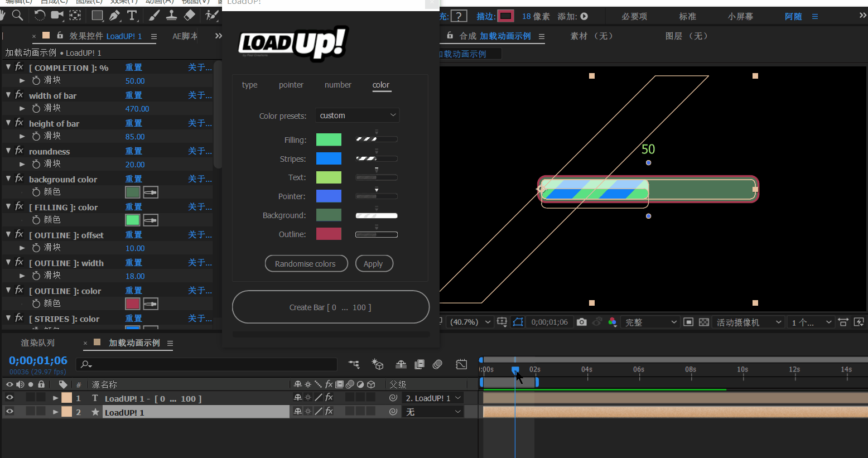The image size is (868, 458).
Task: Switch to the pointer tab in LoadUP!
Action: coord(291,85)
